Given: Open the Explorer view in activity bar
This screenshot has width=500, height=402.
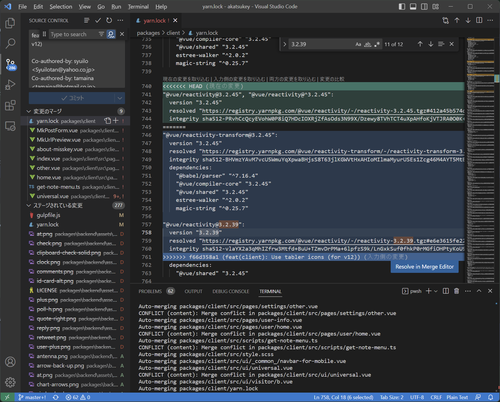Looking at the screenshot, I should pyautogui.click(x=10, y=23).
